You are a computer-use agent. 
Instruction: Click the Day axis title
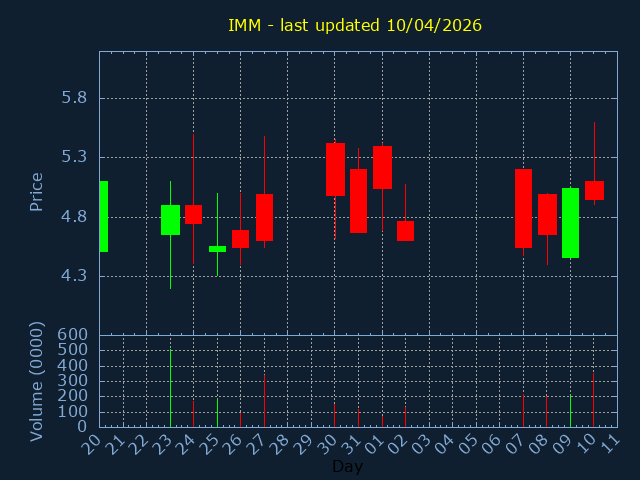point(347,466)
